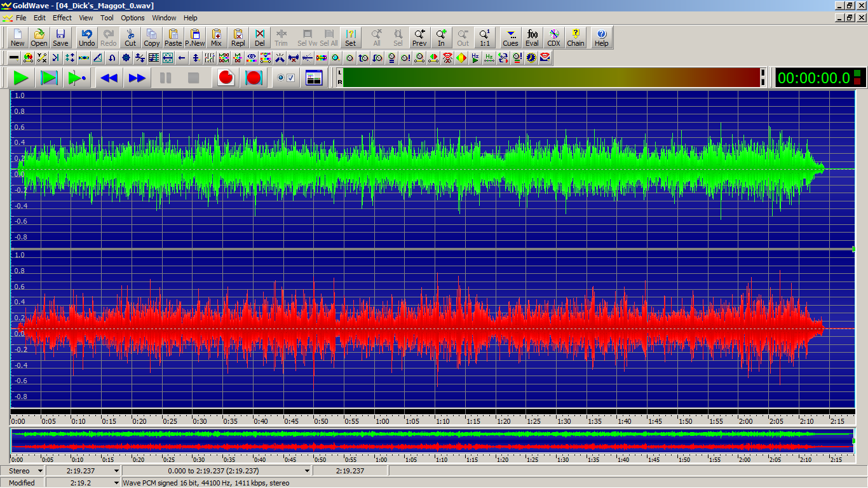This screenshot has width=868, height=488.
Task: Toggle the checkbox in control properties button
Action: 291,78
